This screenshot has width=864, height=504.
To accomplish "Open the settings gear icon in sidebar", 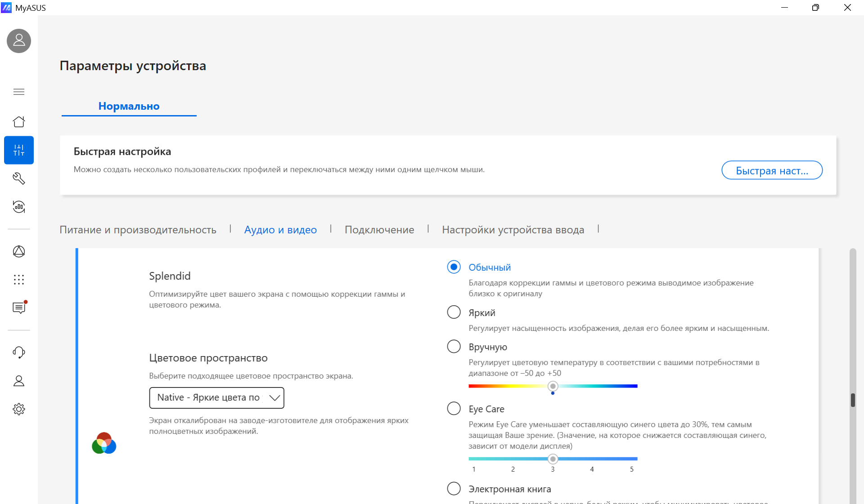I will click(19, 409).
